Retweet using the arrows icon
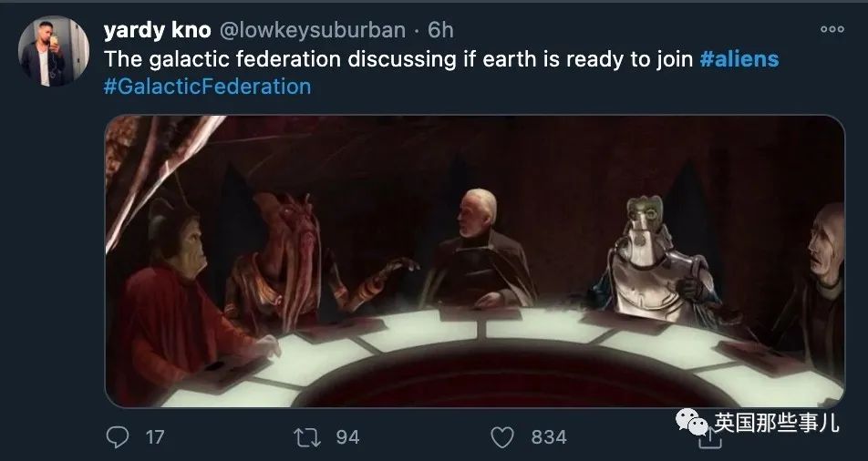The image size is (868, 461). point(307,437)
